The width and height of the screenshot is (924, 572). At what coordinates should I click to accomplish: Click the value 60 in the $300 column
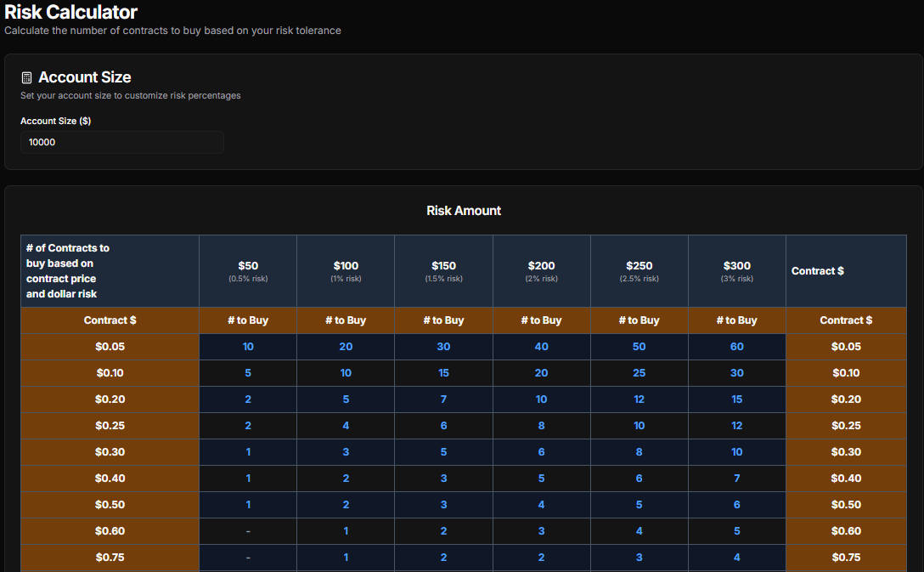[736, 346]
